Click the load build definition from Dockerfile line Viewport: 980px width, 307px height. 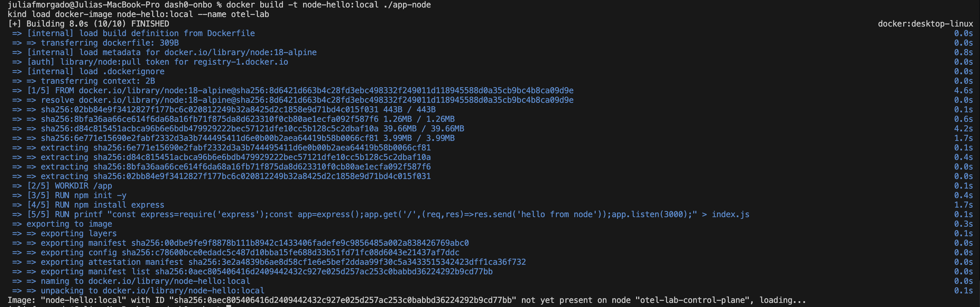pos(141,33)
